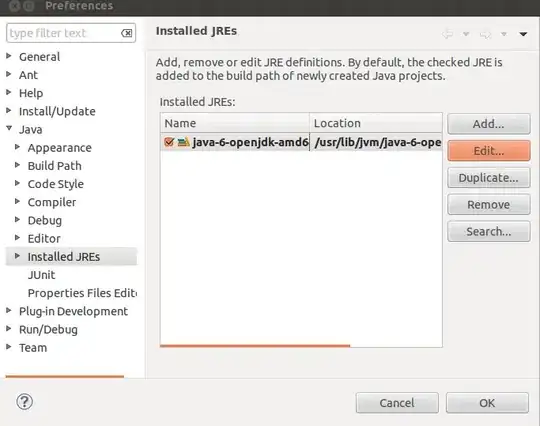Image resolution: width=540 pixels, height=426 pixels.
Task: Select Help preferences item
Action: (x=31, y=93)
